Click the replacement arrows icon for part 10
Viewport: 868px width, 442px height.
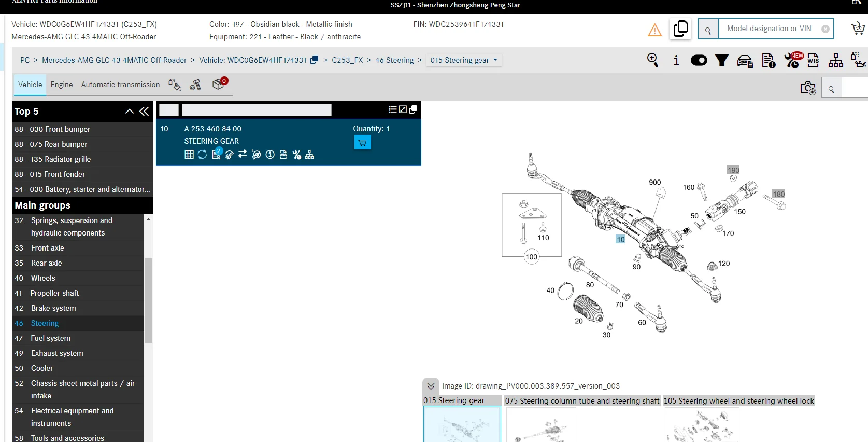pos(243,155)
